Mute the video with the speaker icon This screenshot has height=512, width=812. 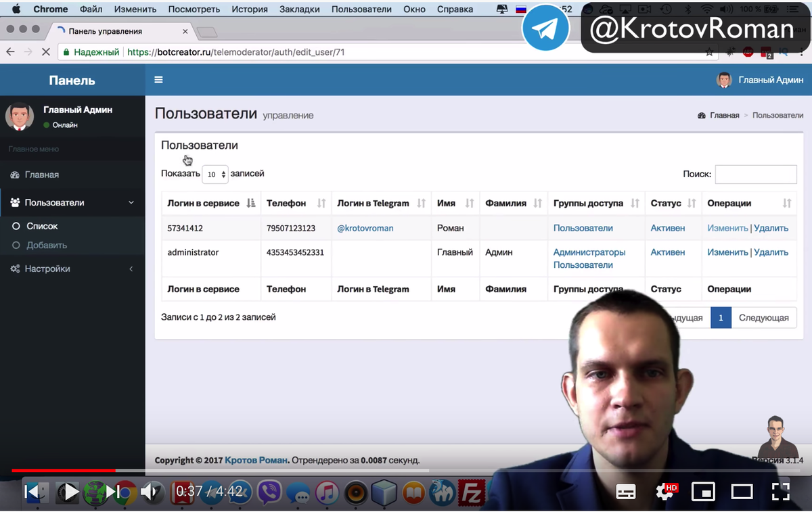(x=150, y=492)
